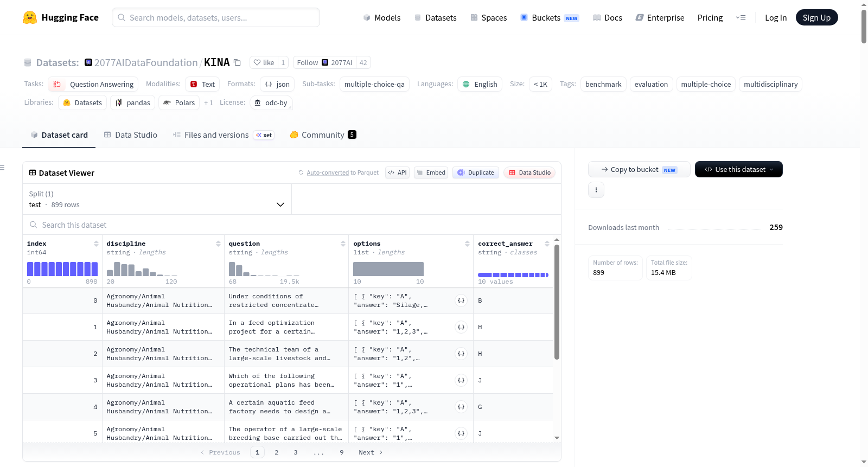
Task: Click the benchmark tag
Action: [x=603, y=84]
